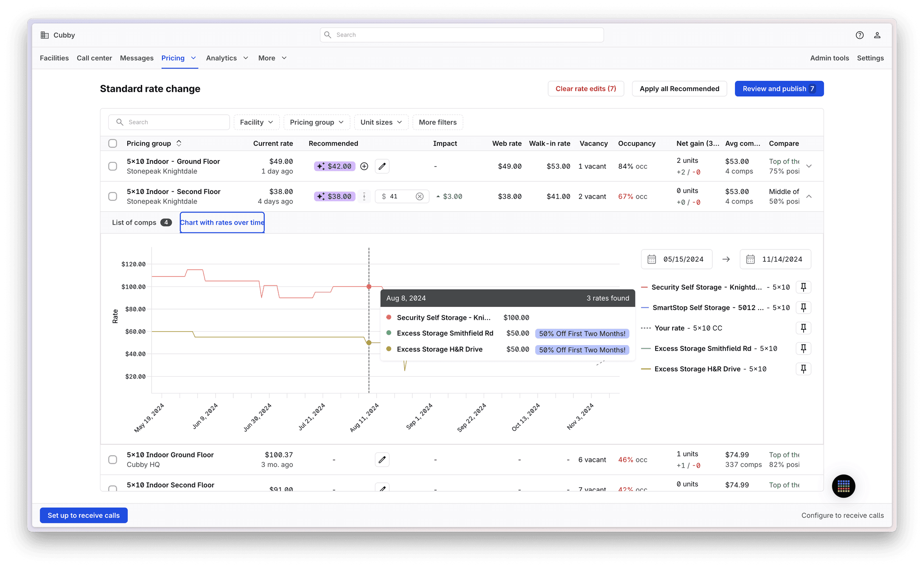Click Clear rate edits button
The image size is (924, 568).
[586, 89]
